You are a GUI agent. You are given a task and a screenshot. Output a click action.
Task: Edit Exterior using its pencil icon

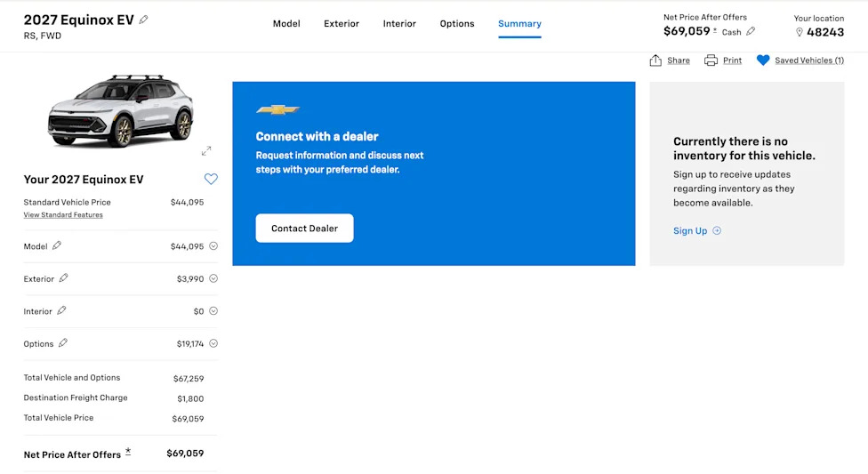click(x=64, y=278)
